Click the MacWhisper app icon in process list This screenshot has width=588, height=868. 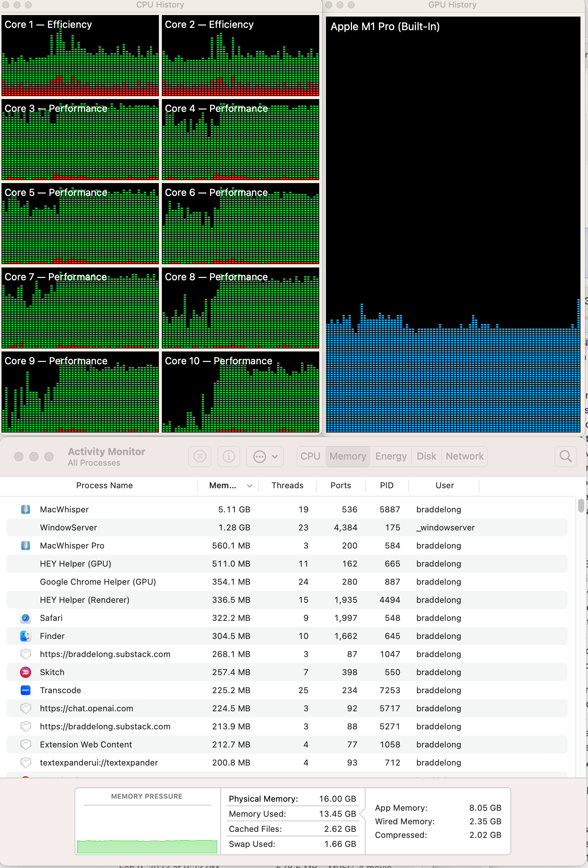pos(26,509)
